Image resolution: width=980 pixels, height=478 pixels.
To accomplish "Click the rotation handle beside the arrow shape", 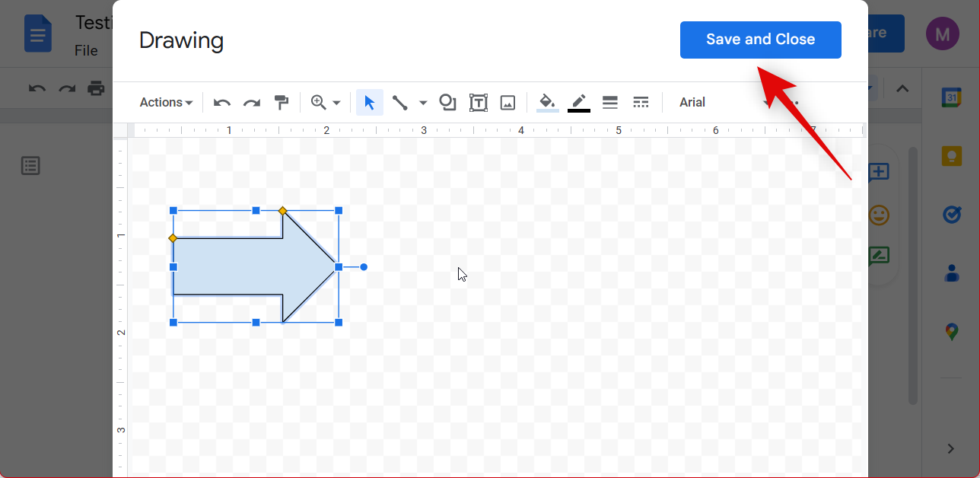I will coord(364,267).
